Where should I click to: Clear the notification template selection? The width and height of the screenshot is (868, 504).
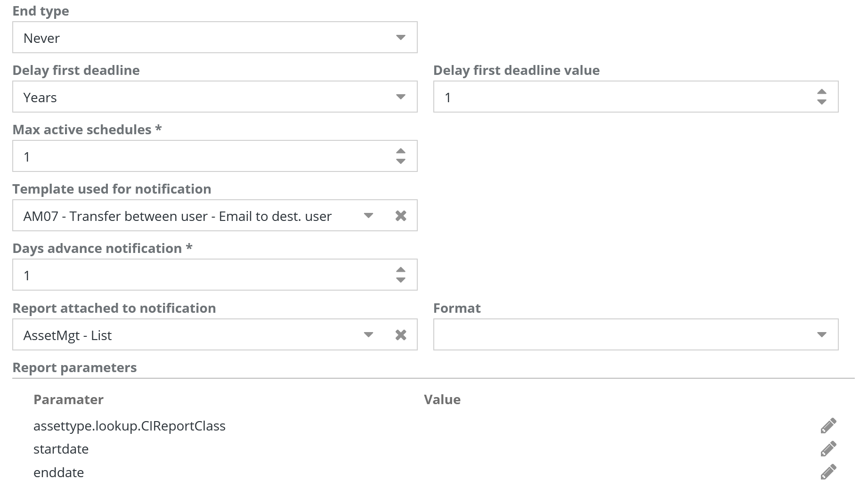pos(401,216)
